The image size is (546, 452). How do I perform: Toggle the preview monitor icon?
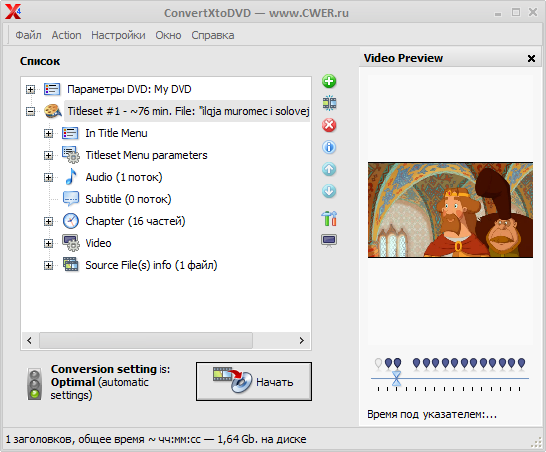coord(329,241)
